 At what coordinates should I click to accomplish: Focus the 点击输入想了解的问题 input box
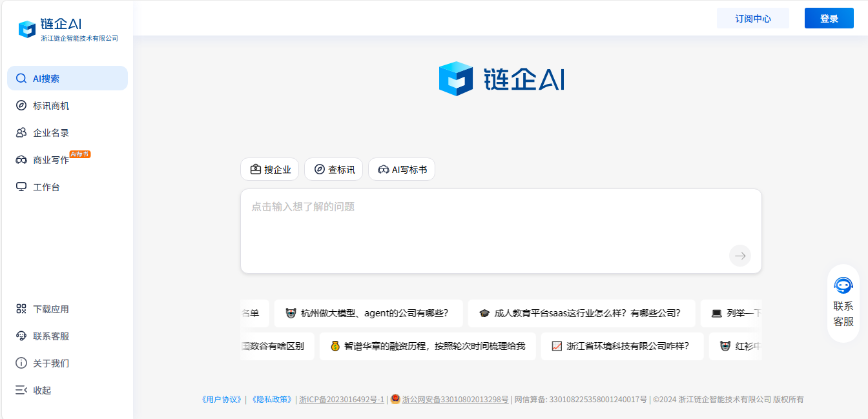click(x=501, y=231)
